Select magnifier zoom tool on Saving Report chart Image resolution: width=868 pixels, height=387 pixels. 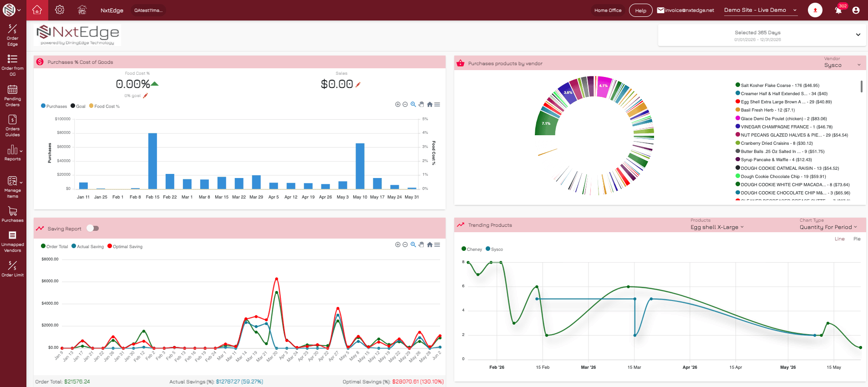click(413, 244)
